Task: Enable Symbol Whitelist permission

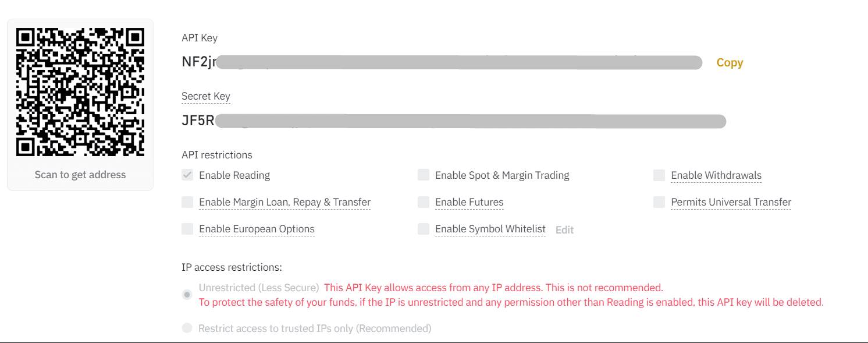Action: (423, 229)
